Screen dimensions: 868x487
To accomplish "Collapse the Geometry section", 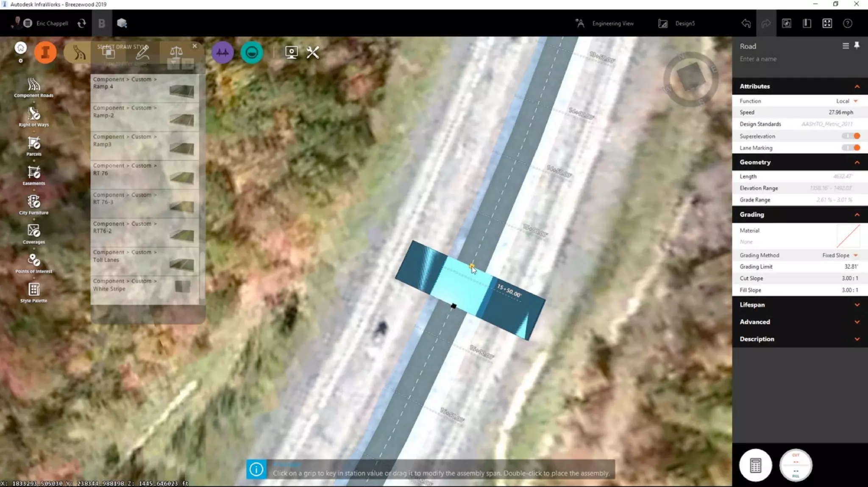I will [x=857, y=162].
